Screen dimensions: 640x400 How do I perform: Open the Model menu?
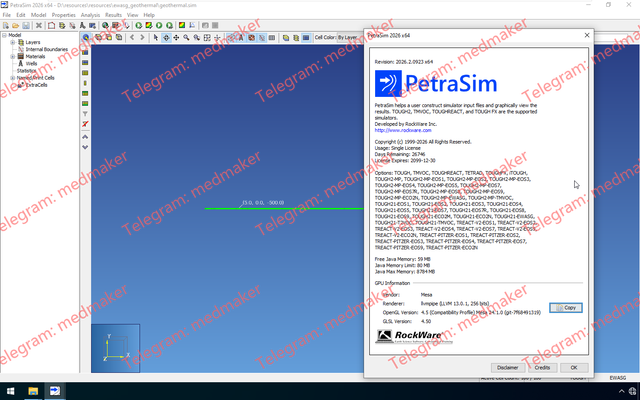pyautogui.click(x=38, y=15)
